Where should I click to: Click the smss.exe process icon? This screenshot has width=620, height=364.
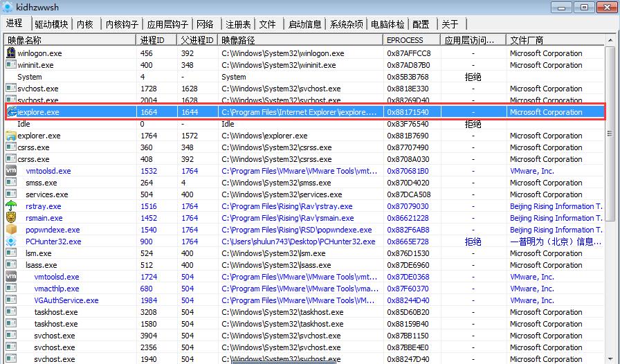tap(11, 183)
